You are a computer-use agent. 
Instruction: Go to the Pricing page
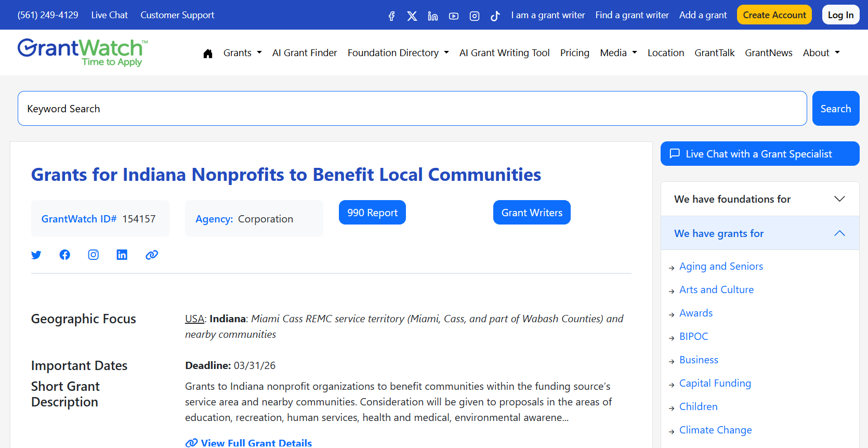tap(575, 52)
